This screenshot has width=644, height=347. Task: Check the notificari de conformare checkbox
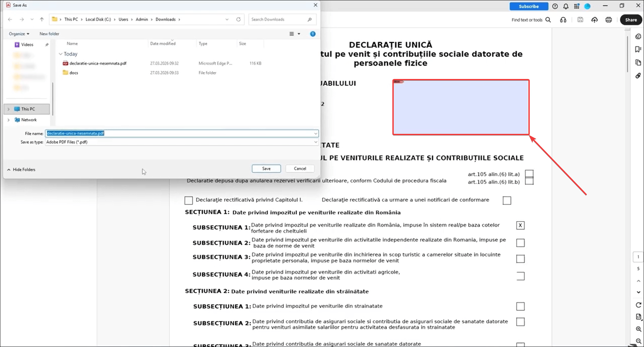tap(507, 200)
